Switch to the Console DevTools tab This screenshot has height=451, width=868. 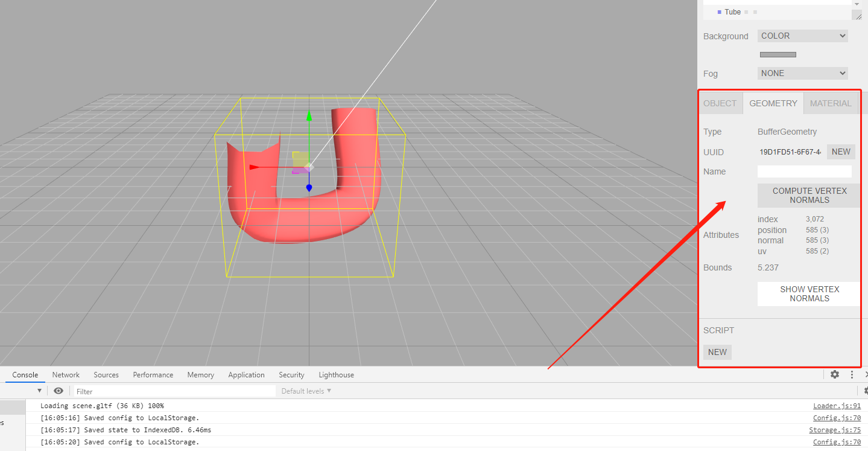pyautogui.click(x=25, y=375)
